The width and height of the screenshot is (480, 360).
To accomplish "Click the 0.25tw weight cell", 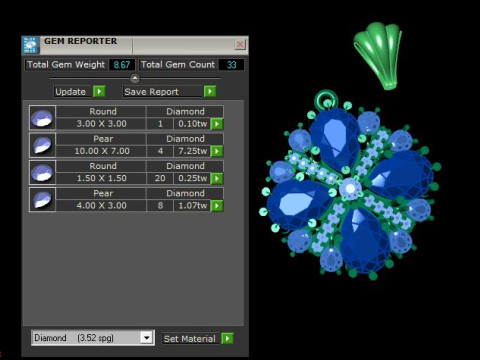I will click(193, 178).
